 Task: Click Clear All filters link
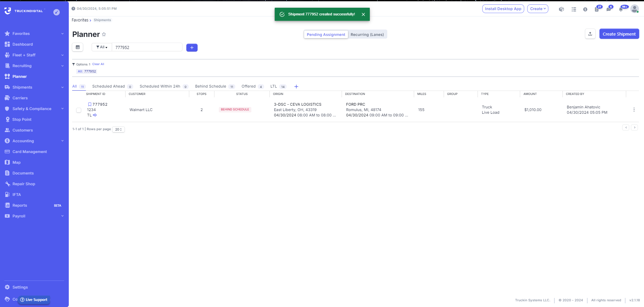[x=98, y=64]
